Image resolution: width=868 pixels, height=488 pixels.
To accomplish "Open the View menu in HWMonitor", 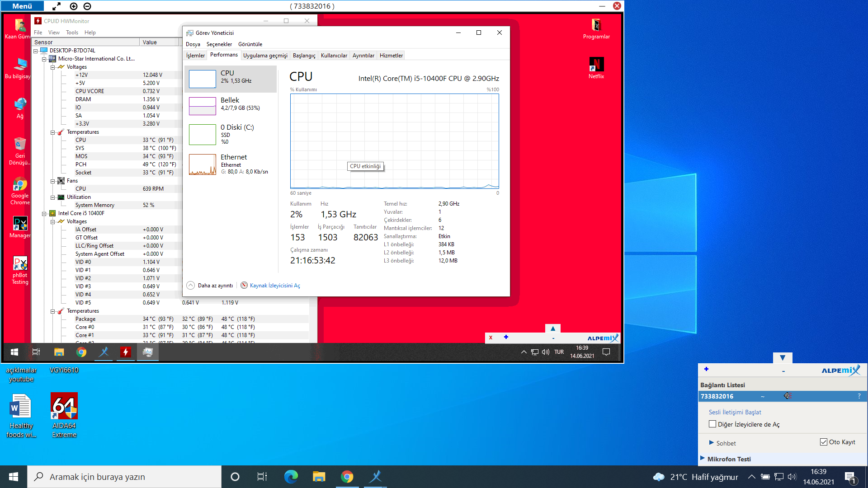I will [x=54, y=33].
